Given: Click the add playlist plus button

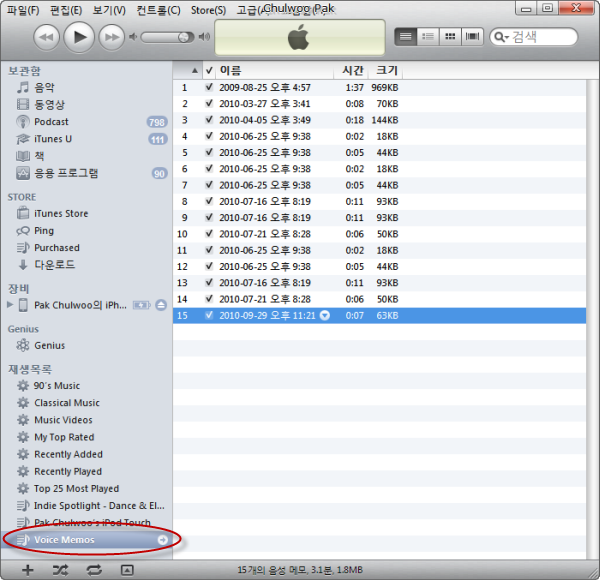Looking at the screenshot, I should 28,570.
